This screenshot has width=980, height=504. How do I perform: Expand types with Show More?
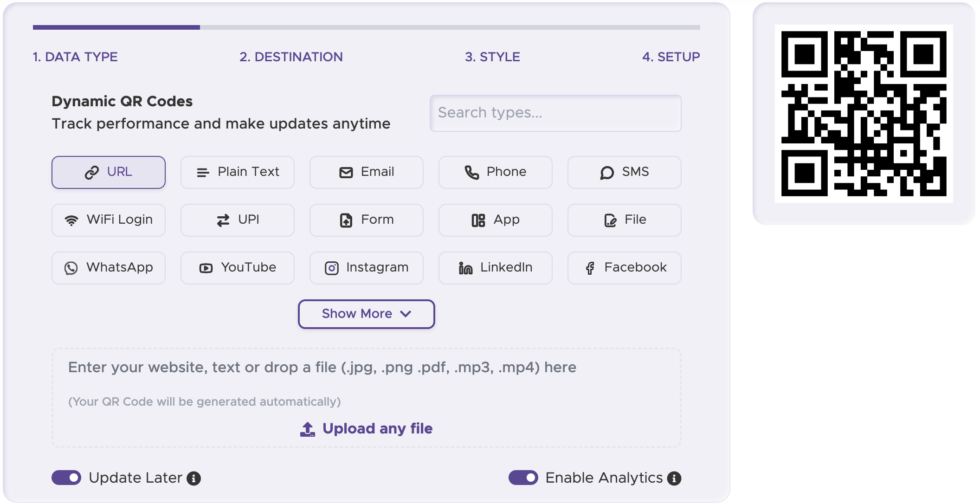coord(366,314)
